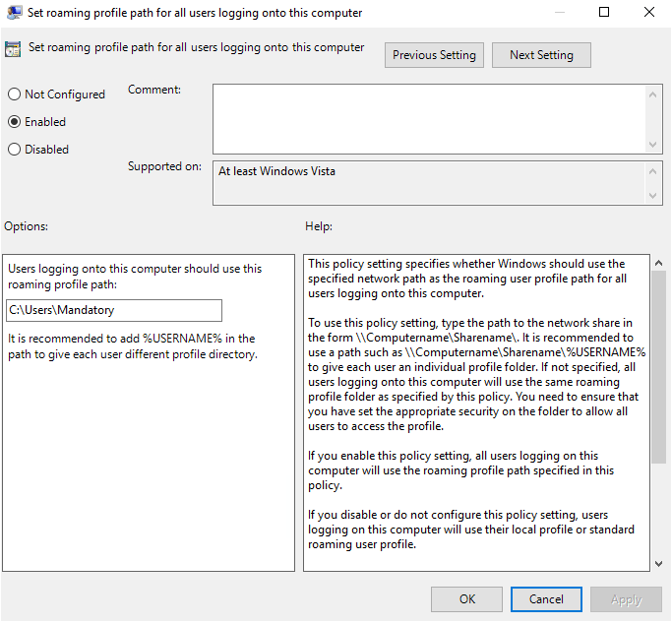Choose the Enabled radio option

pos(14,122)
